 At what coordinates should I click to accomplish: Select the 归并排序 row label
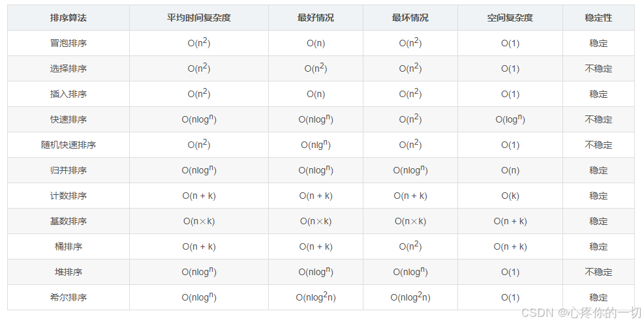coord(68,170)
